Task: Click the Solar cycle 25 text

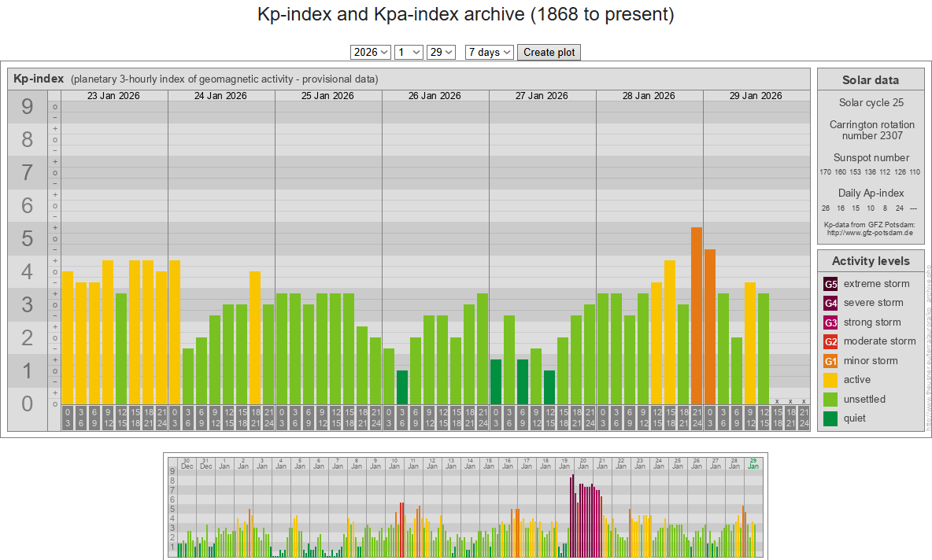Action: pos(871,103)
